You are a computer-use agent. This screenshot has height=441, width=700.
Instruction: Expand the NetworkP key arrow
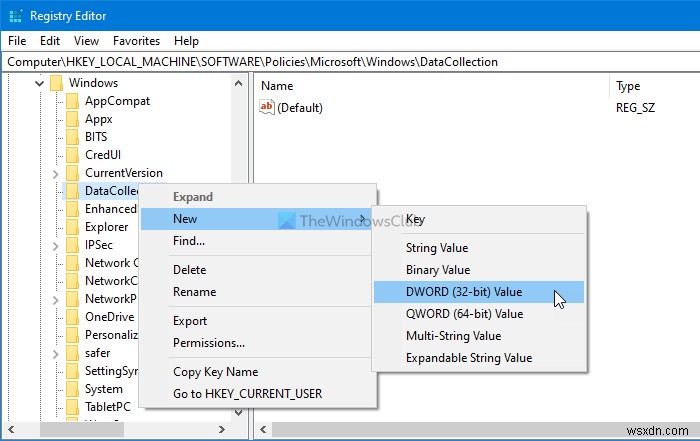(x=55, y=300)
